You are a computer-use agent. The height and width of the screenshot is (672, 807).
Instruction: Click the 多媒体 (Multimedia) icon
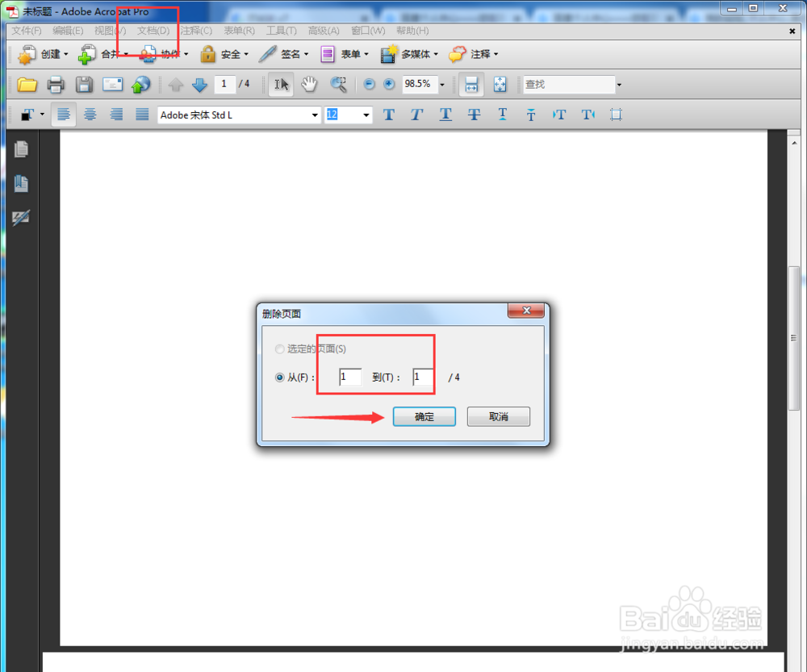389,54
